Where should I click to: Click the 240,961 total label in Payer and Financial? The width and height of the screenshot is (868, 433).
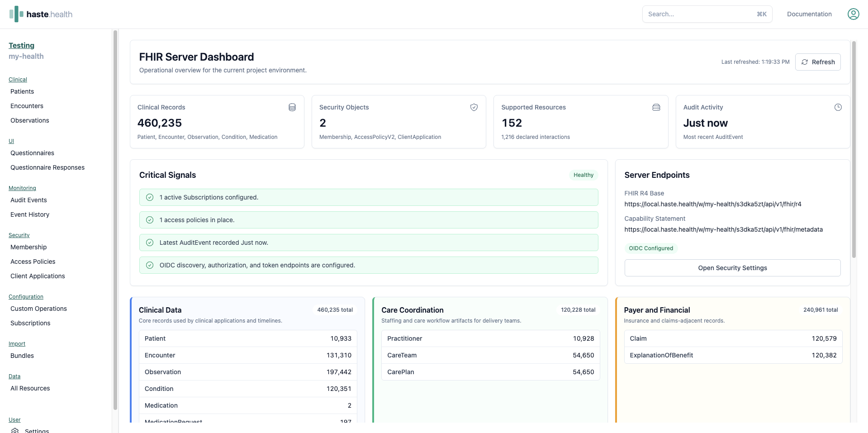pos(821,310)
